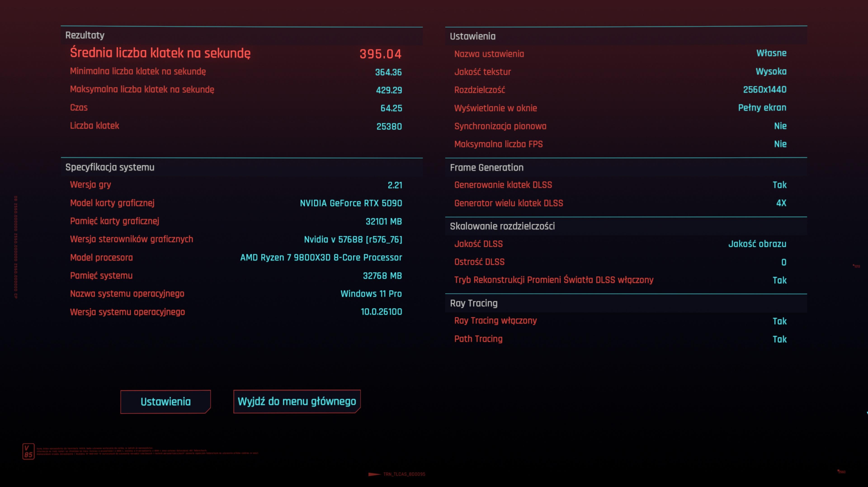
Task: Click Path Tracing Tak value
Action: coord(779,339)
